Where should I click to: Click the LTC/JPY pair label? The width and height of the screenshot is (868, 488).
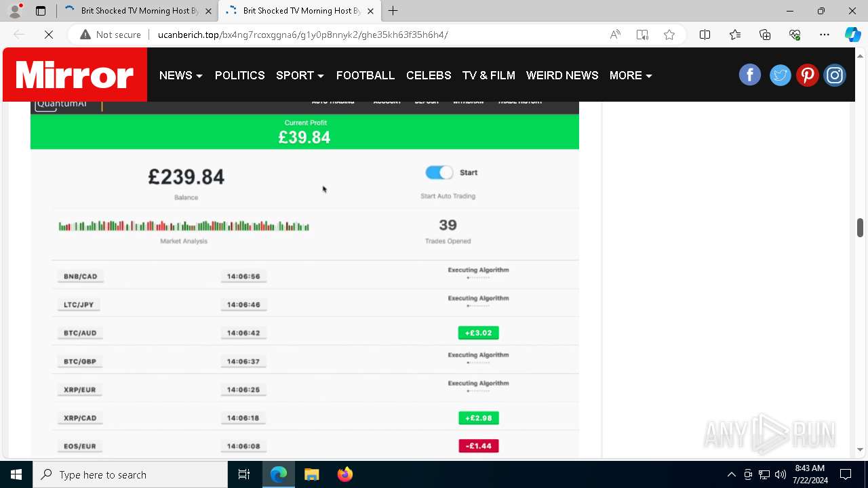(79, 305)
